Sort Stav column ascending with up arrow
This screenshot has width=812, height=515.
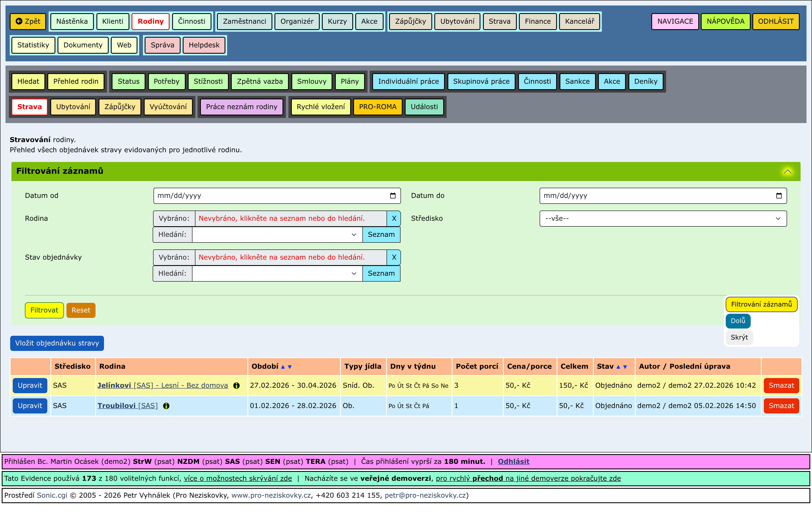tap(618, 367)
